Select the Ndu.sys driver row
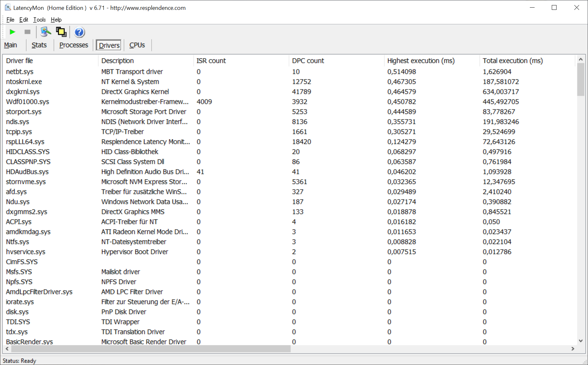588x365 pixels. 290,202
